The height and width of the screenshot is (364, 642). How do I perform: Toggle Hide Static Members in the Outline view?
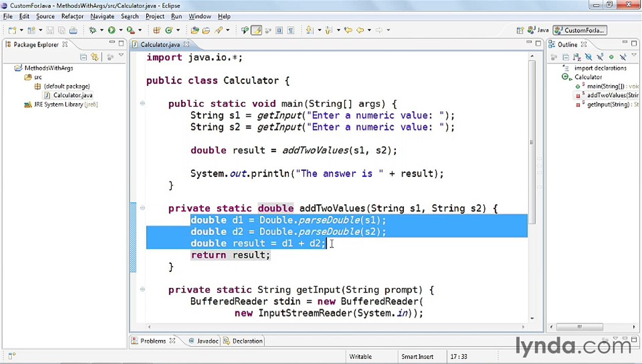coord(600,57)
